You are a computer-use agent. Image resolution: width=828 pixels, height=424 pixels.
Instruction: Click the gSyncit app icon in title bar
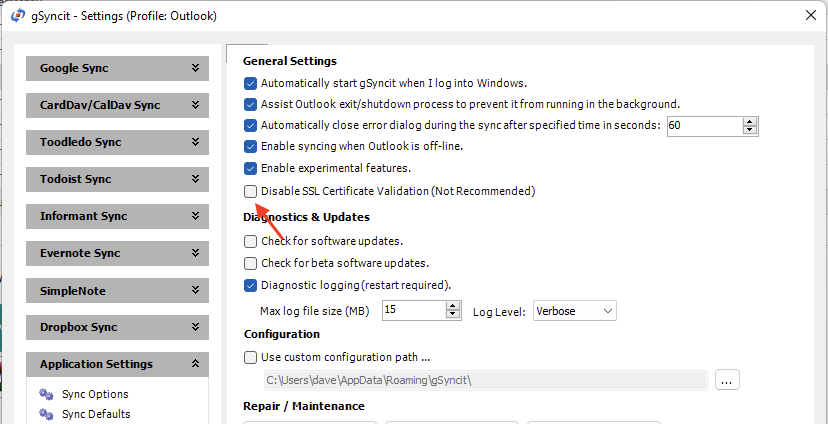click(17, 15)
